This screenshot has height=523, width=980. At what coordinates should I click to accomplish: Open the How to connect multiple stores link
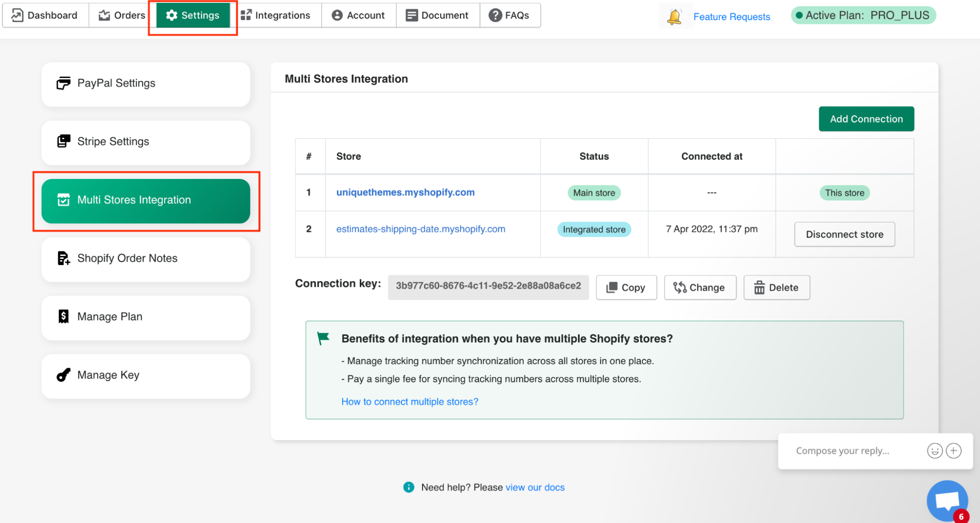click(409, 401)
